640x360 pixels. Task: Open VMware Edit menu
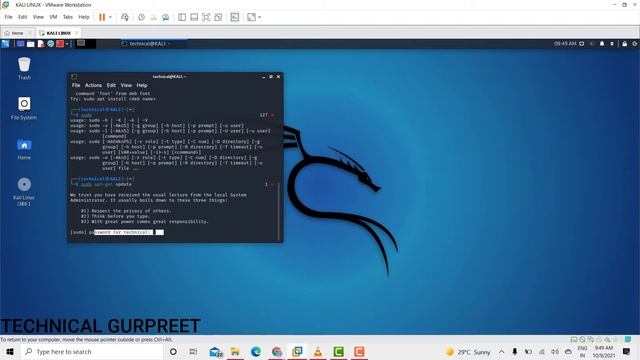(22, 17)
